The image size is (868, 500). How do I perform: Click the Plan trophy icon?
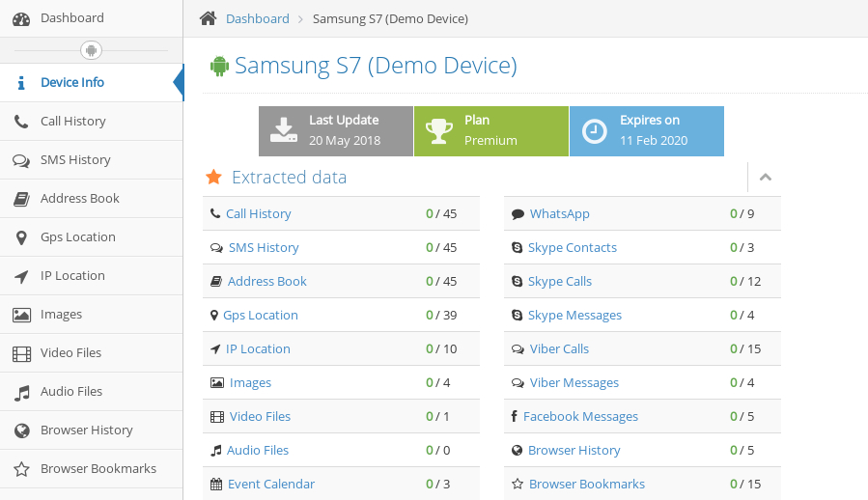tap(439, 130)
